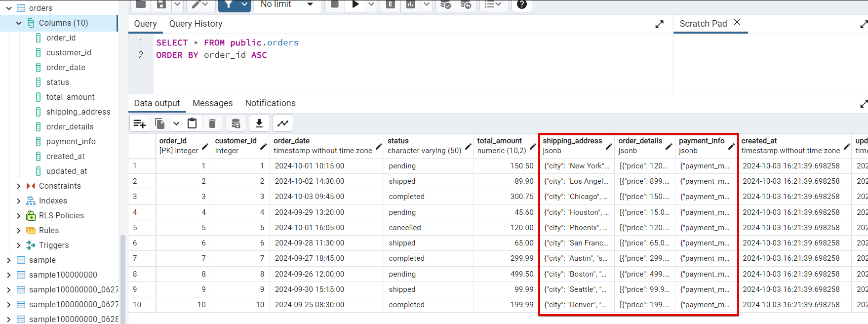The height and width of the screenshot is (324, 868).
Task: Click the "cancelled" status cell
Action: pos(429,228)
